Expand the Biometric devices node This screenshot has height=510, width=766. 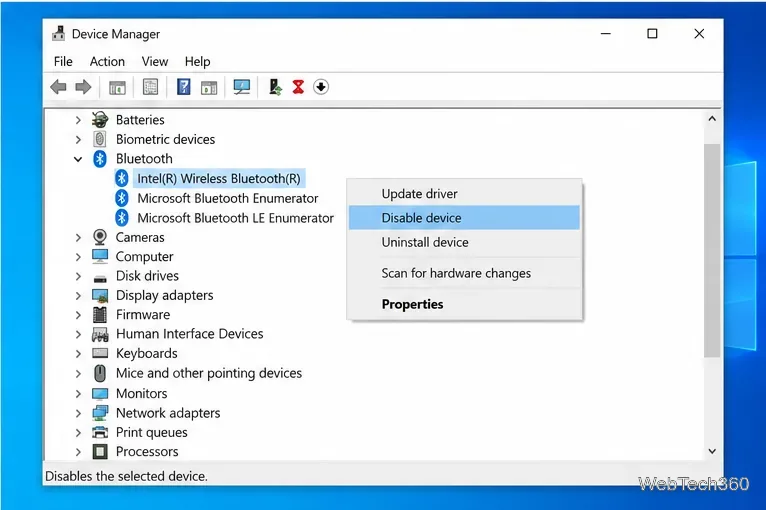[78, 139]
